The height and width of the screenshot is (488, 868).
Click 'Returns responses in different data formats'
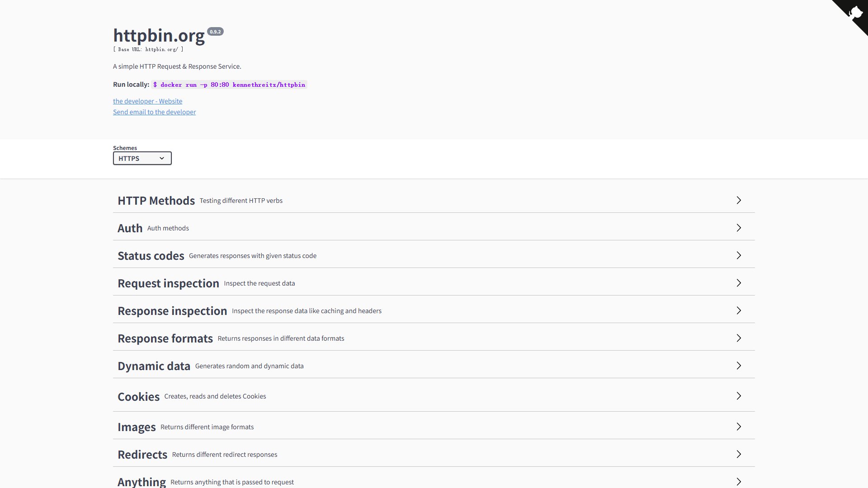click(x=281, y=338)
